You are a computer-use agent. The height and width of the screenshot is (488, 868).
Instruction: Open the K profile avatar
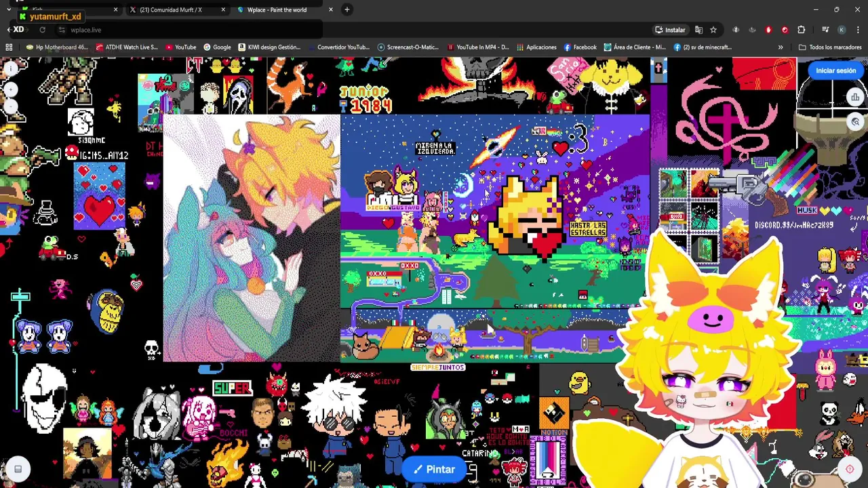pos(842,30)
